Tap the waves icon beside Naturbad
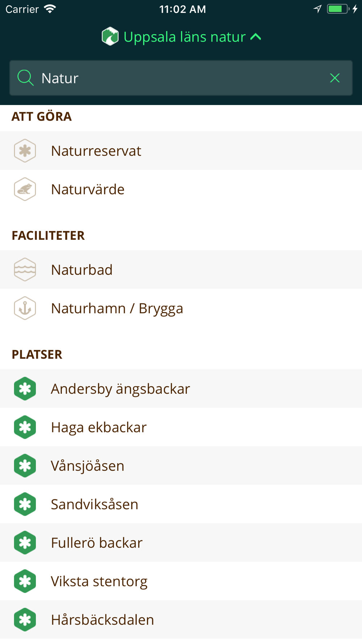 tap(25, 269)
